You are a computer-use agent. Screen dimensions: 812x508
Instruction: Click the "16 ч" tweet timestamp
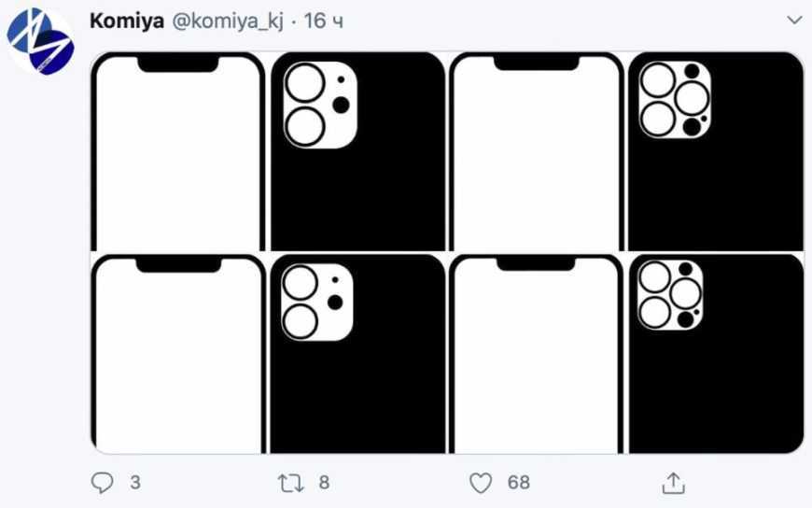(323, 21)
